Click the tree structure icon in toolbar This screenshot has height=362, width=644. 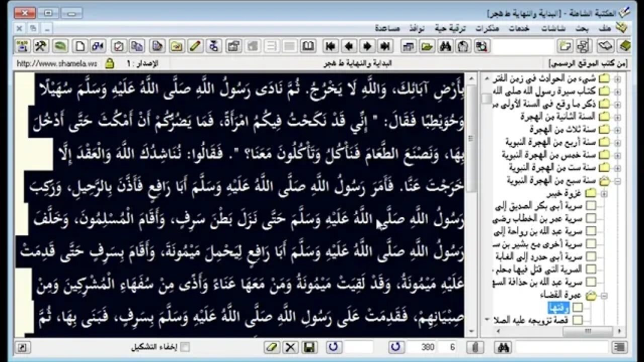point(584,47)
